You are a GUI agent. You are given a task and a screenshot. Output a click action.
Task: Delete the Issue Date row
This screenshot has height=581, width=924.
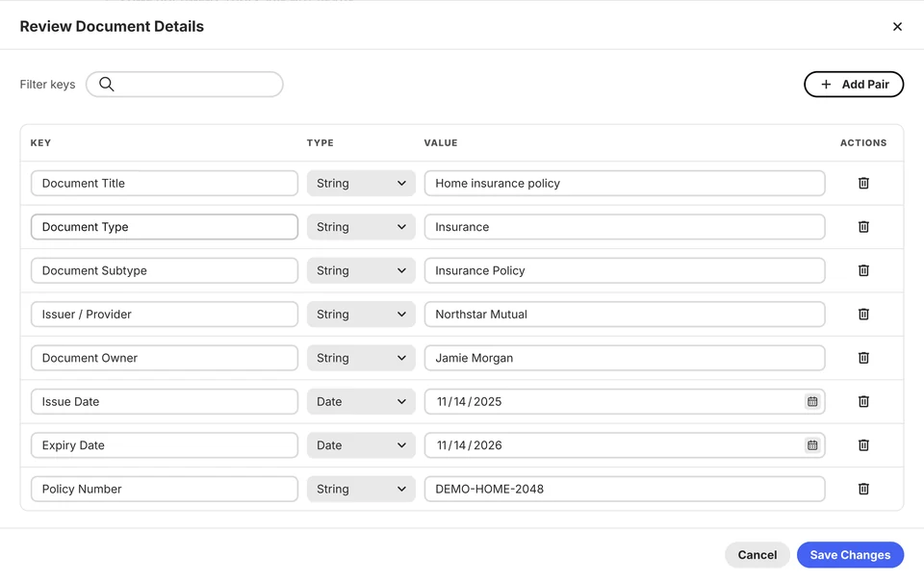coord(863,401)
